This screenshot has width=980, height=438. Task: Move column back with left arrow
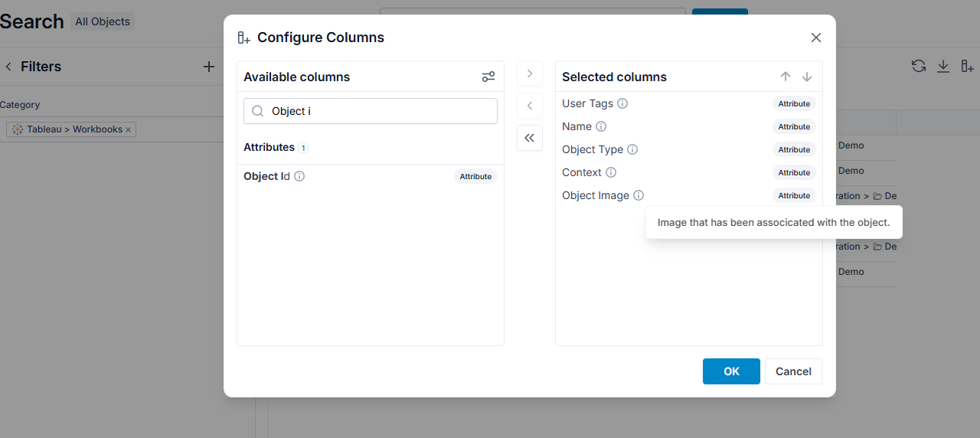pyautogui.click(x=530, y=106)
